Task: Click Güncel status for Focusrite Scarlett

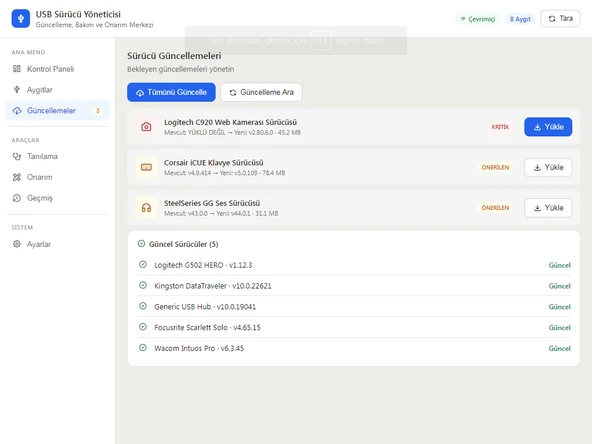Action: click(559, 327)
